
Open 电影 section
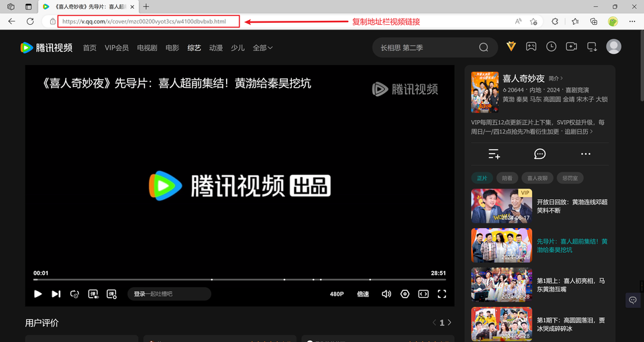pyautogui.click(x=172, y=48)
